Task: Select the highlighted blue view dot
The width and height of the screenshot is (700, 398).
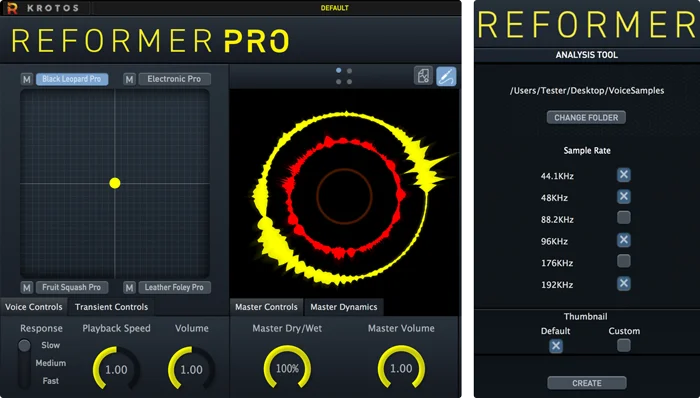Action: point(338,70)
